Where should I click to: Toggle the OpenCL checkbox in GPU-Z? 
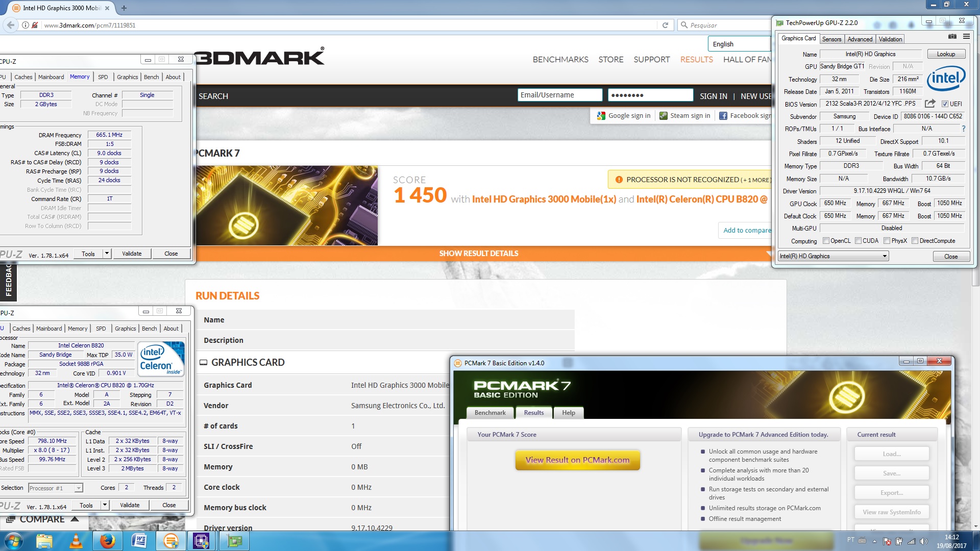click(826, 241)
